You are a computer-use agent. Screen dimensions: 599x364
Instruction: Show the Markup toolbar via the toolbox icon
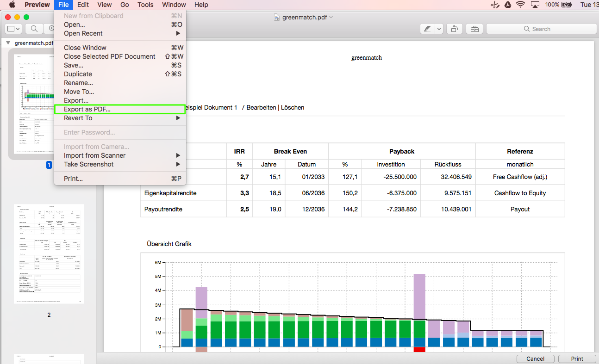[474, 29]
